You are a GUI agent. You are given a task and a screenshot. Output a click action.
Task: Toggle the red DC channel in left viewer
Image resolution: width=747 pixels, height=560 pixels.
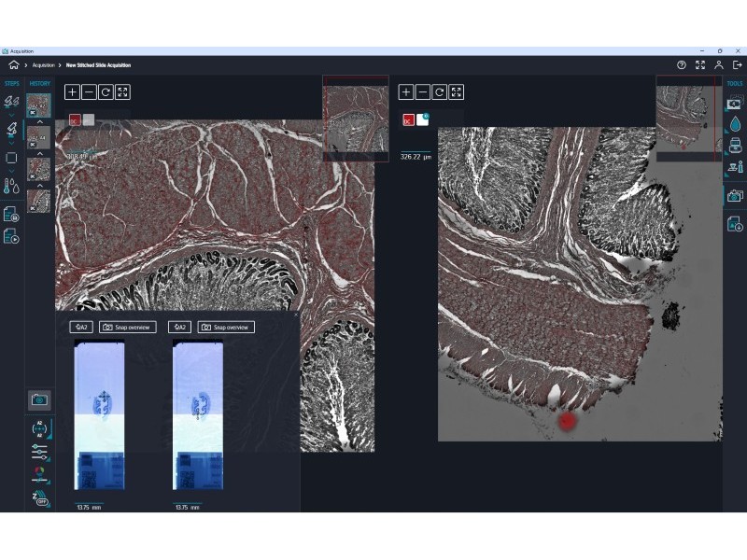(75, 120)
